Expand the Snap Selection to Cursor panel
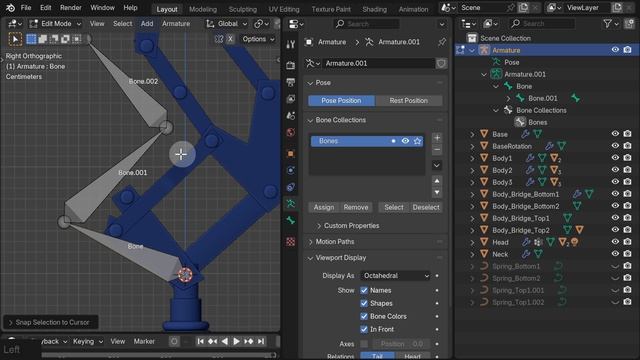 (x=50, y=322)
